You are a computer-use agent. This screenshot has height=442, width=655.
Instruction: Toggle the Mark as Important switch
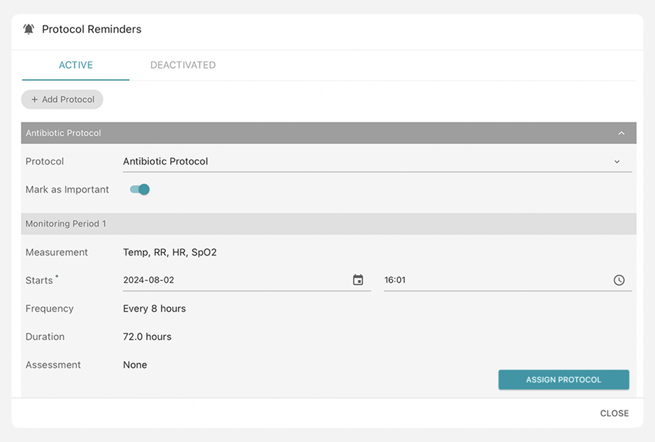(140, 189)
